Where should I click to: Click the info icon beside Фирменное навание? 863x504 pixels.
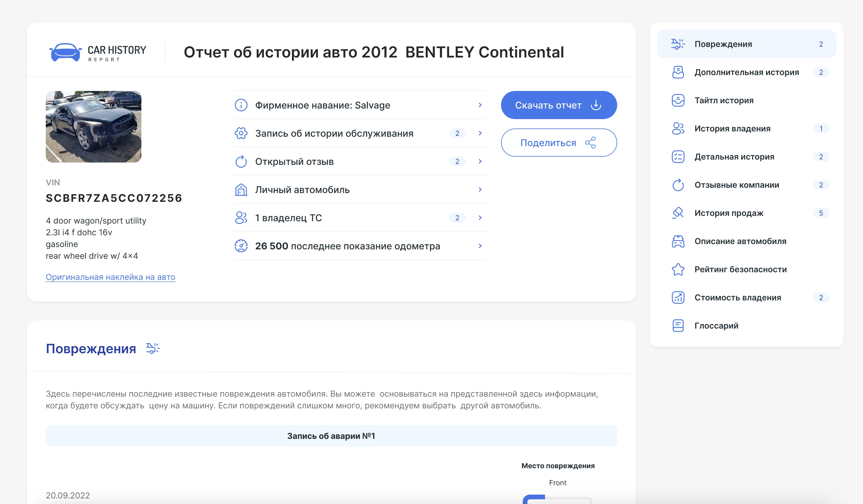point(241,105)
